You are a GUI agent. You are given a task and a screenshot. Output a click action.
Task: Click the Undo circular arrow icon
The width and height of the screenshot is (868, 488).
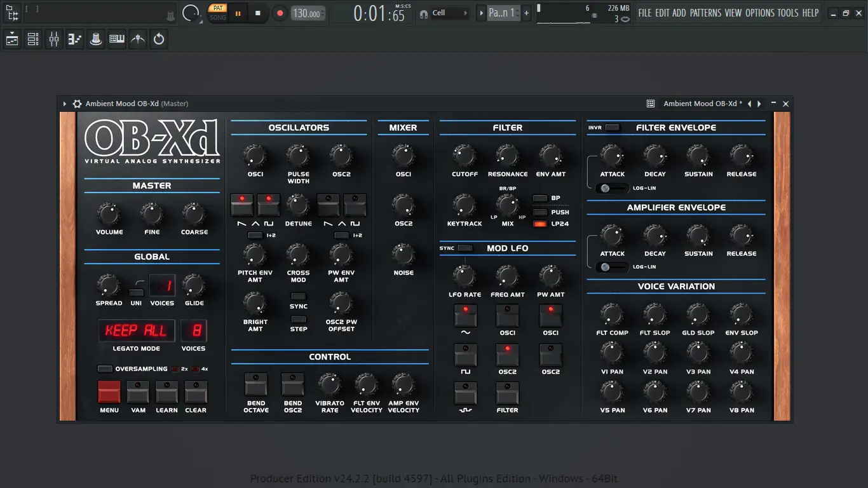(158, 39)
